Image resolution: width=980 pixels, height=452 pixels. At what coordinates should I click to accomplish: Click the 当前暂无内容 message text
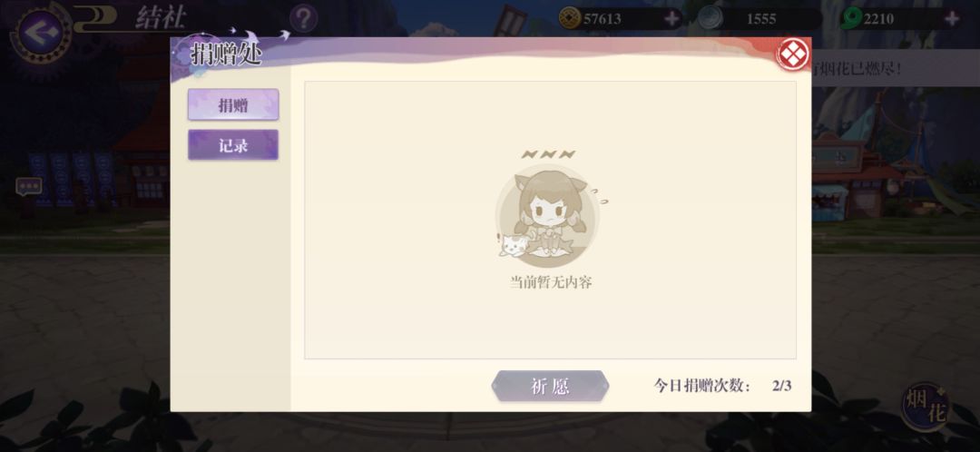coord(551,282)
